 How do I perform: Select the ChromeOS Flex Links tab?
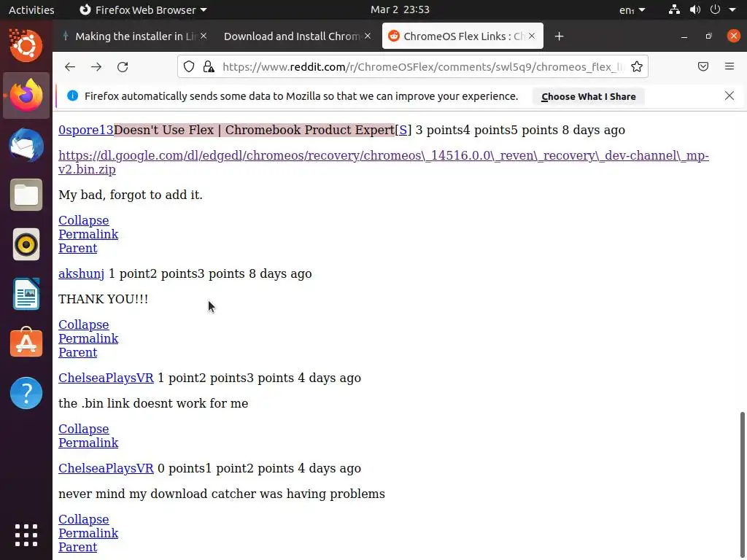pyautogui.click(x=462, y=36)
